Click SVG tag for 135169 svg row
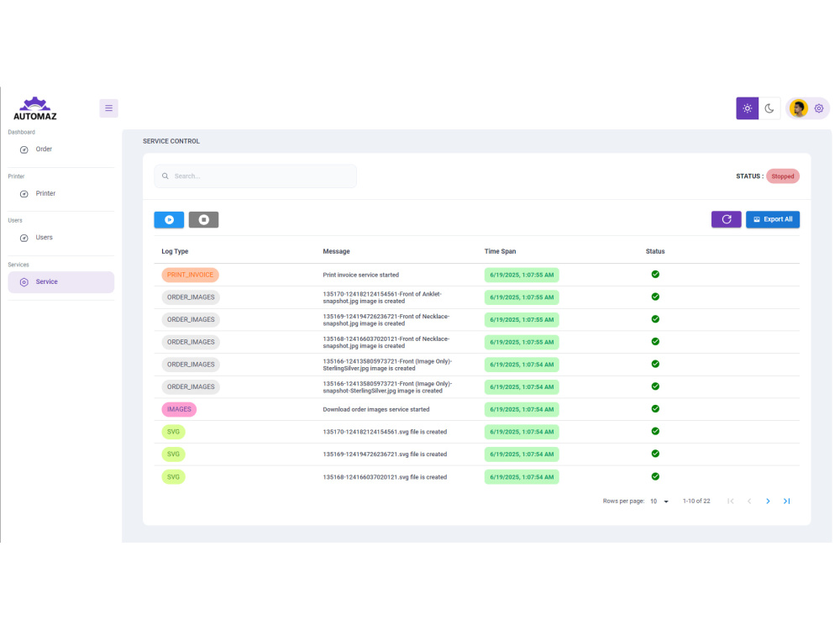The image size is (840, 630). click(x=174, y=454)
